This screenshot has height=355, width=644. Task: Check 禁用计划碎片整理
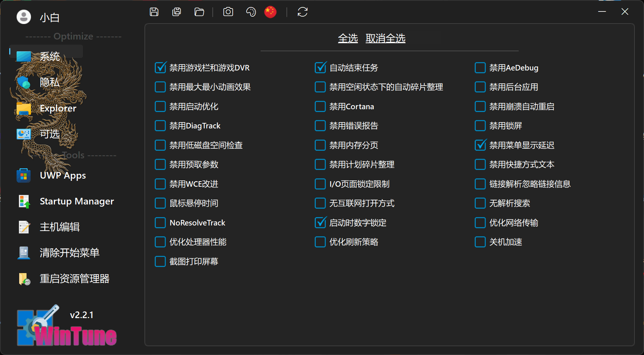click(x=320, y=165)
